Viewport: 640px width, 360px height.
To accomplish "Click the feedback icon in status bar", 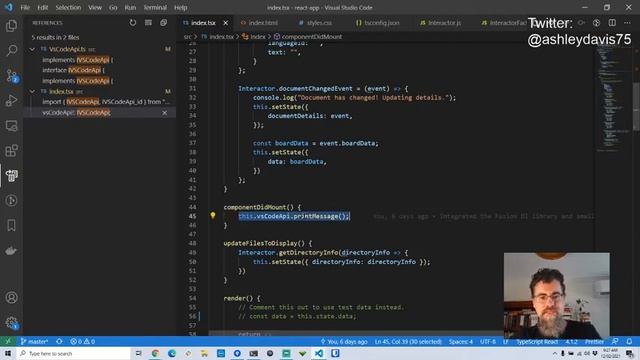I will point(615,341).
